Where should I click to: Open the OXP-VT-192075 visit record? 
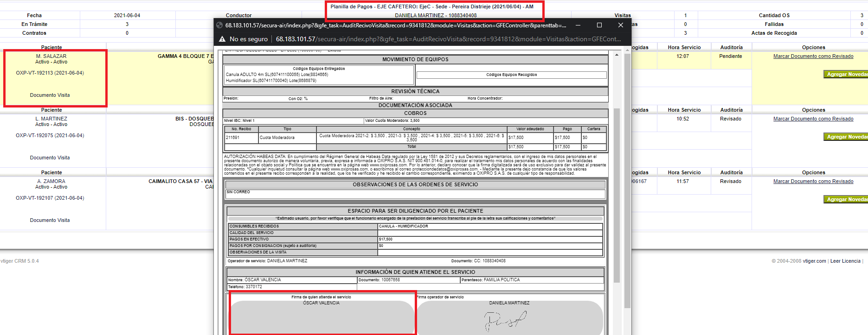[50, 135]
